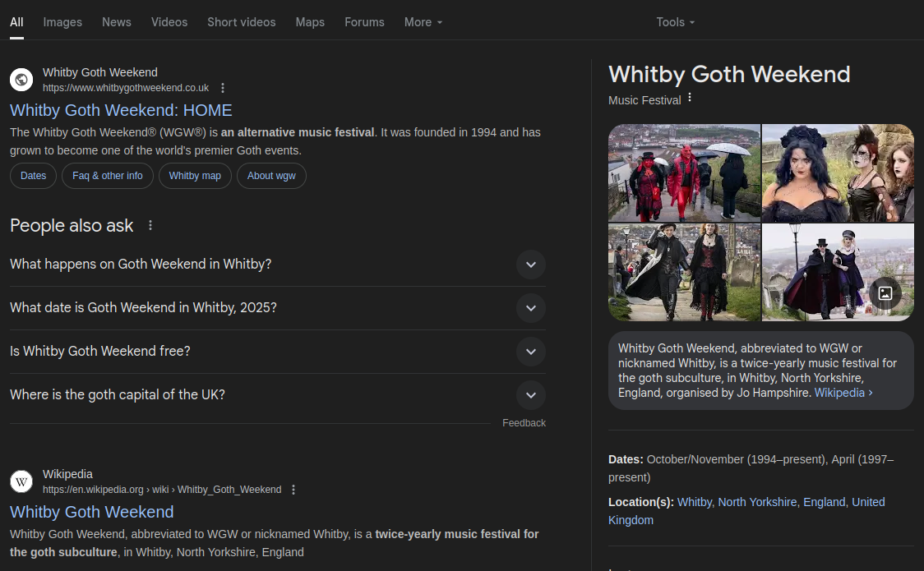924x571 pixels.
Task: Open photo of woman with blue flower headdress
Action: click(838, 173)
